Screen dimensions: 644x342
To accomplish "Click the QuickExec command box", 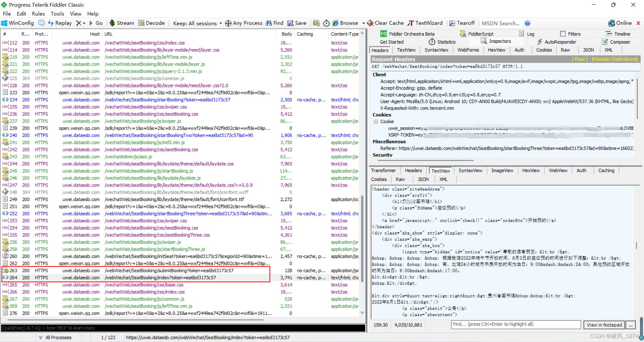I will [183, 328].
